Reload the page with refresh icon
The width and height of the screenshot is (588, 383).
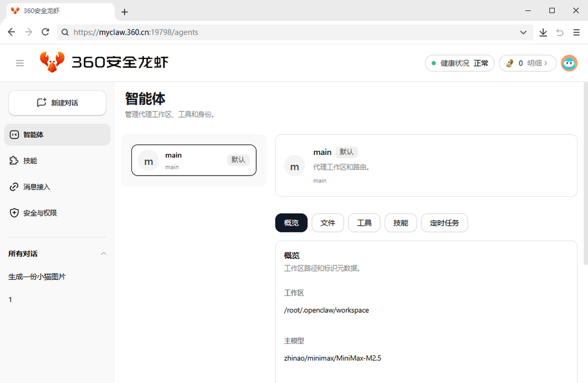[45, 32]
